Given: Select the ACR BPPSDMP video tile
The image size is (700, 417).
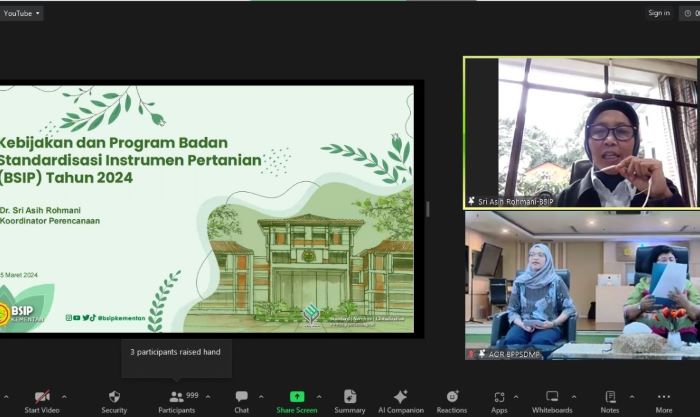Looking at the screenshot, I should pyautogui.click(x=580, y=285).
